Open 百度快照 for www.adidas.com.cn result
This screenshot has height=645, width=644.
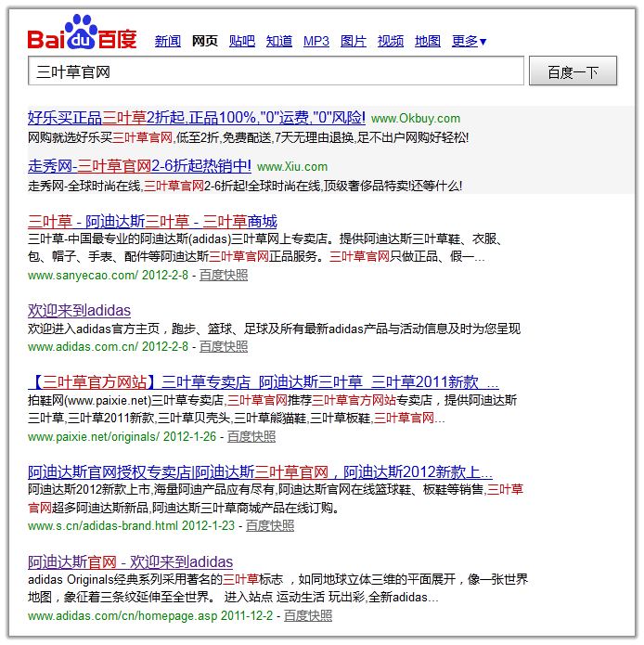(224, 347)
